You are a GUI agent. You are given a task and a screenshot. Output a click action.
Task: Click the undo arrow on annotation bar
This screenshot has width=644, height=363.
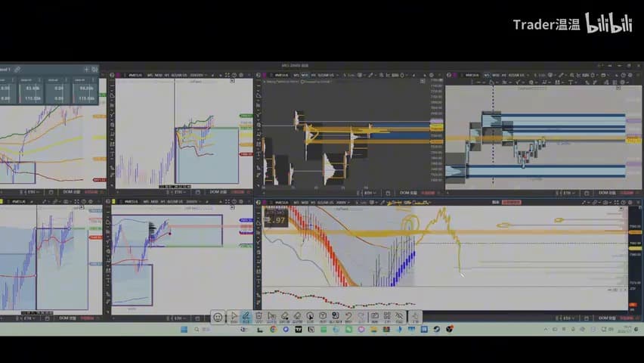[x=348, y=317]
